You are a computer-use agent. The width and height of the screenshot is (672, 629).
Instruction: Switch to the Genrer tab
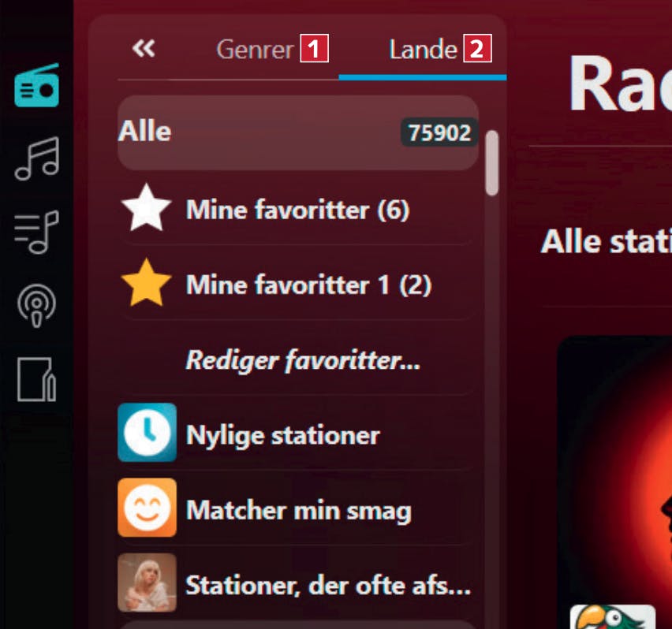click(255, 49)
